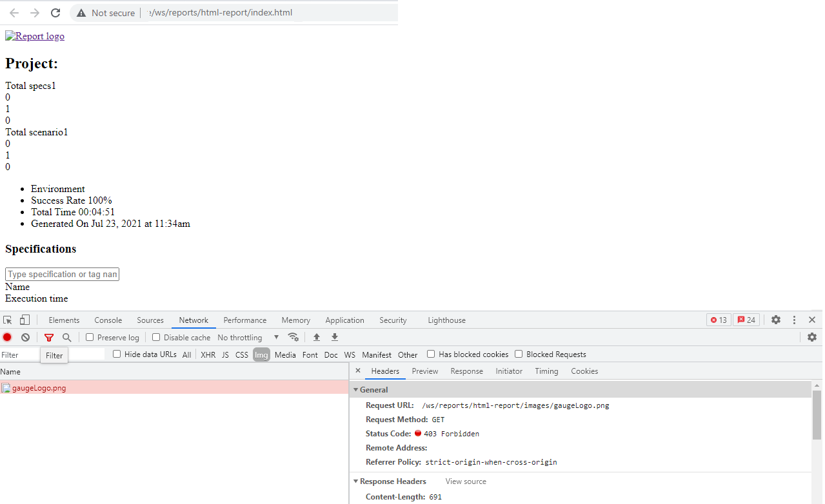Click the View source link

[465, 481]
